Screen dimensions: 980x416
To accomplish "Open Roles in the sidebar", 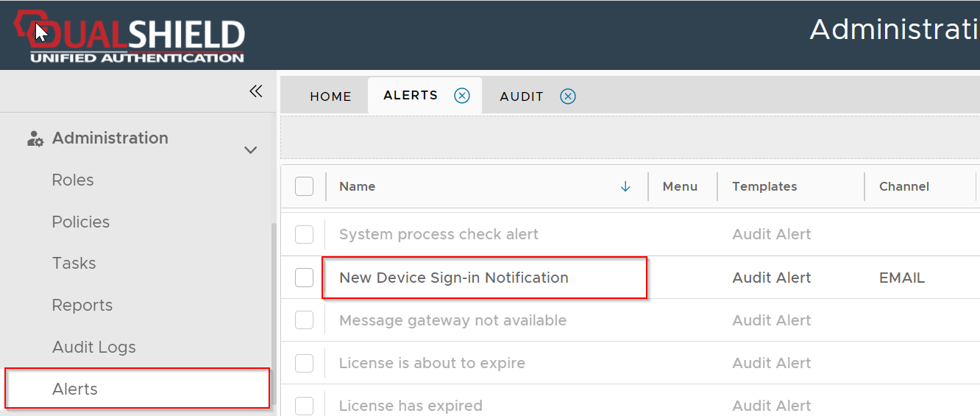I will [73, 180].
